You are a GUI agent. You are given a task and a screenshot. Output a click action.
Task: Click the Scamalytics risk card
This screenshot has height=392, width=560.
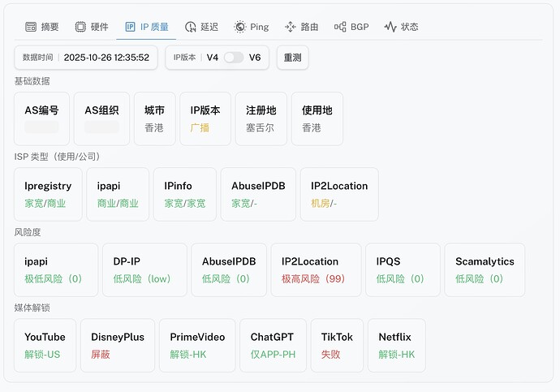485,269
